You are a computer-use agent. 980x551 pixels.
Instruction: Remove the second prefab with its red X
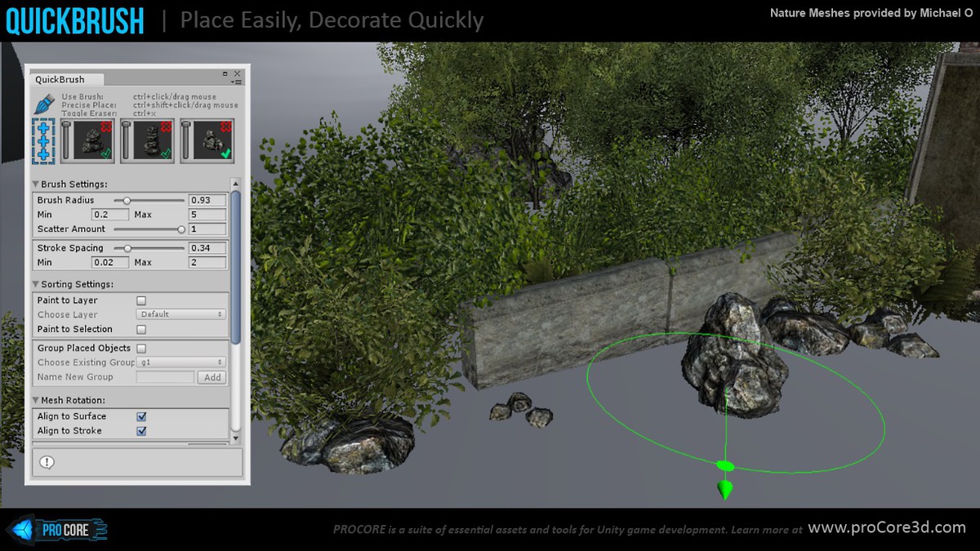pyautogui.click(x=167, y=126)
